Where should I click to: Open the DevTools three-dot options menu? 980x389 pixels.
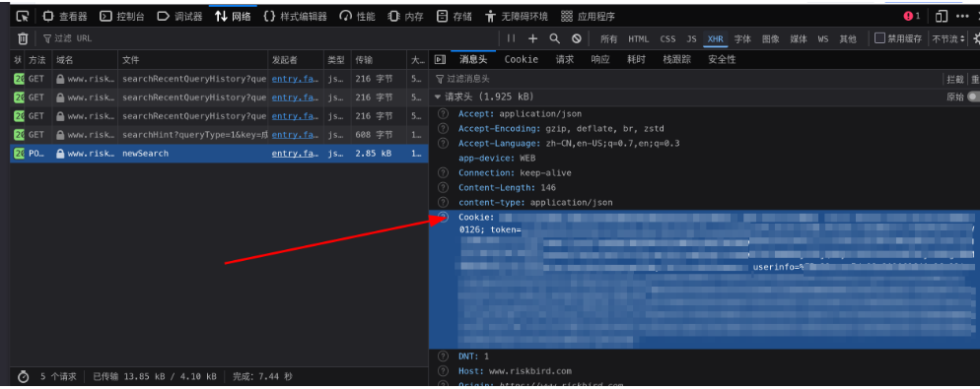click(x=962, y=16)
